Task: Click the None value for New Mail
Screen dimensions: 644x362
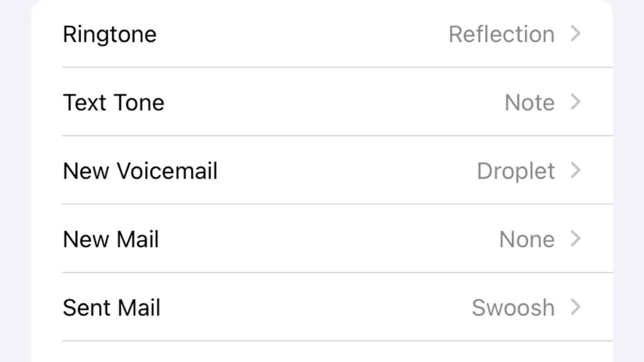Action: coord(526,239)
